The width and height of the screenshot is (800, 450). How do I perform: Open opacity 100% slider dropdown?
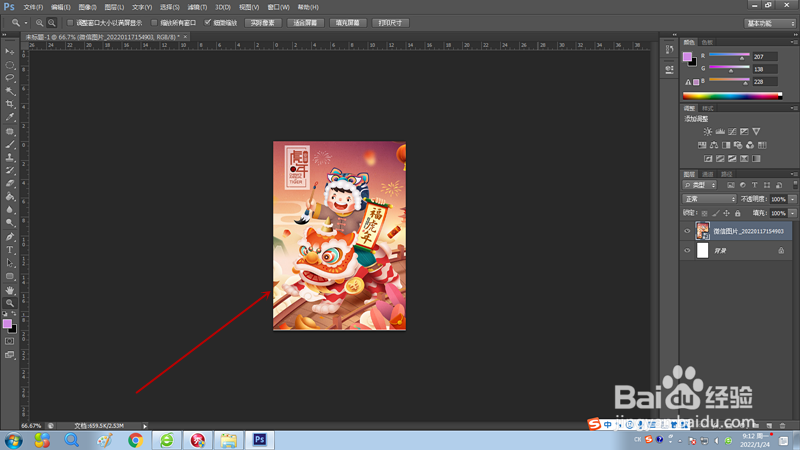point(792,199)
